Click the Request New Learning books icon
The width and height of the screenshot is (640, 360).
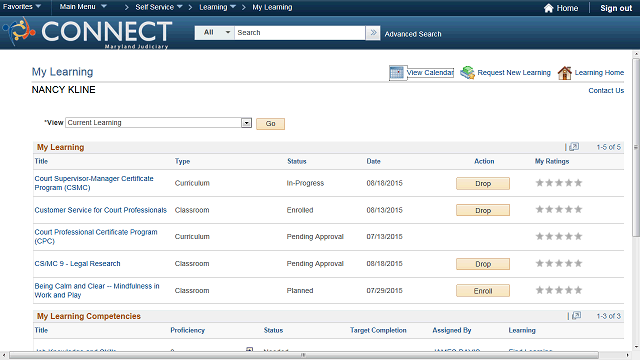click(x=467, y=73)
